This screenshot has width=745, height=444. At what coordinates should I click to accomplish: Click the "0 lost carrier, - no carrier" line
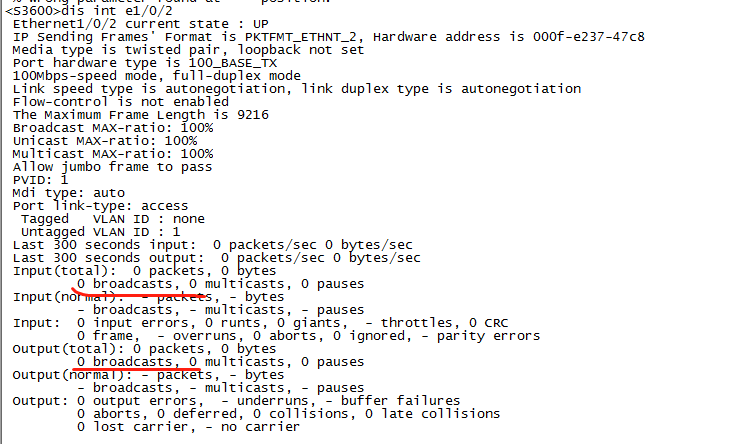pos(188,426)
